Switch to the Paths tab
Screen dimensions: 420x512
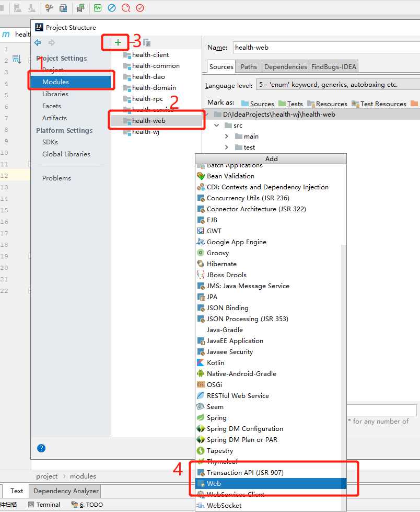(x=249, y=66)
